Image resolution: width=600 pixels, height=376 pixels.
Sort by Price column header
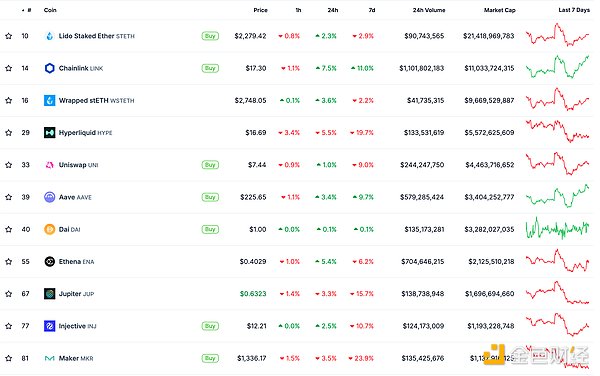[x=260, y=10]
